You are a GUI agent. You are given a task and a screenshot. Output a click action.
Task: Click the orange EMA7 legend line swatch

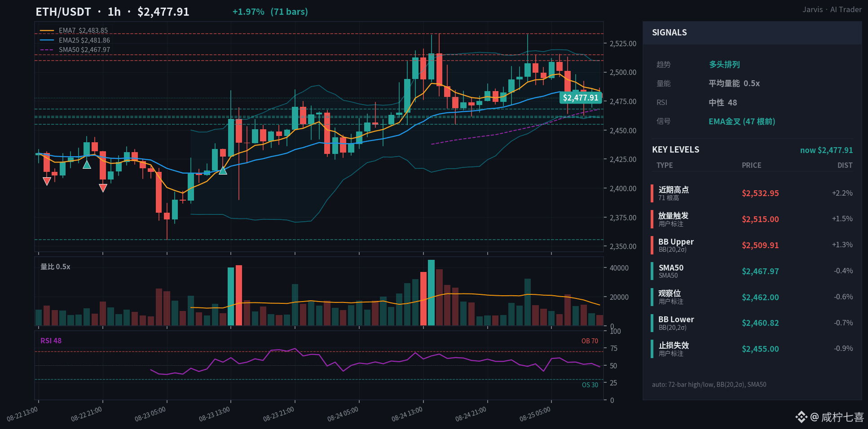click(47, 31)
